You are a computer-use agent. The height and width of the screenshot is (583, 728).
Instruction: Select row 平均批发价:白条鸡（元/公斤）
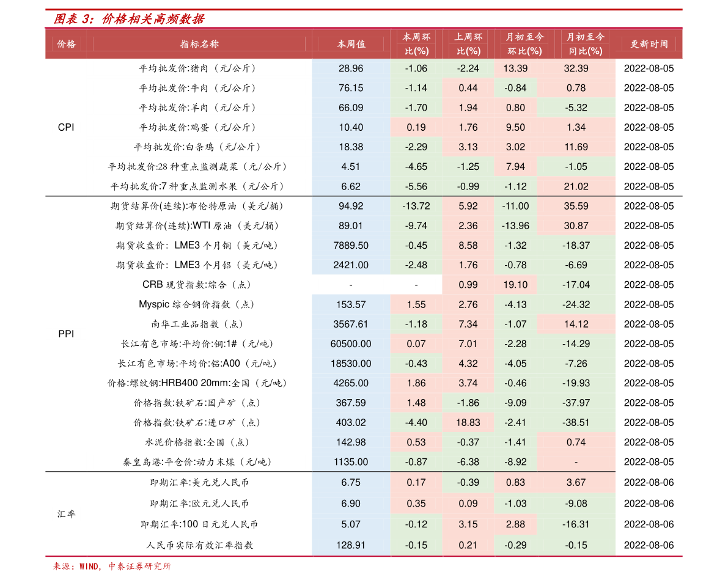point(364,147)
